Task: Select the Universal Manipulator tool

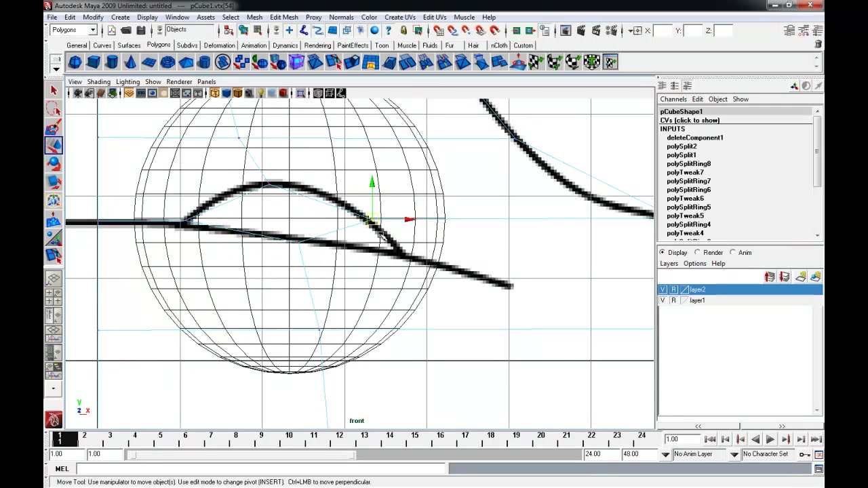Action: click(x=54, y=200)
